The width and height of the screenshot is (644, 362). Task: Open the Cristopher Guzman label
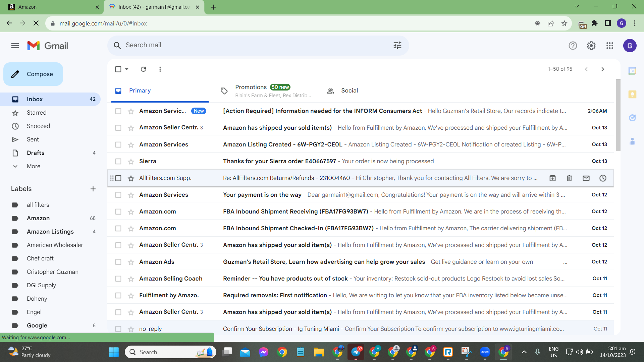pyautogui.click(x=53, y=272)
